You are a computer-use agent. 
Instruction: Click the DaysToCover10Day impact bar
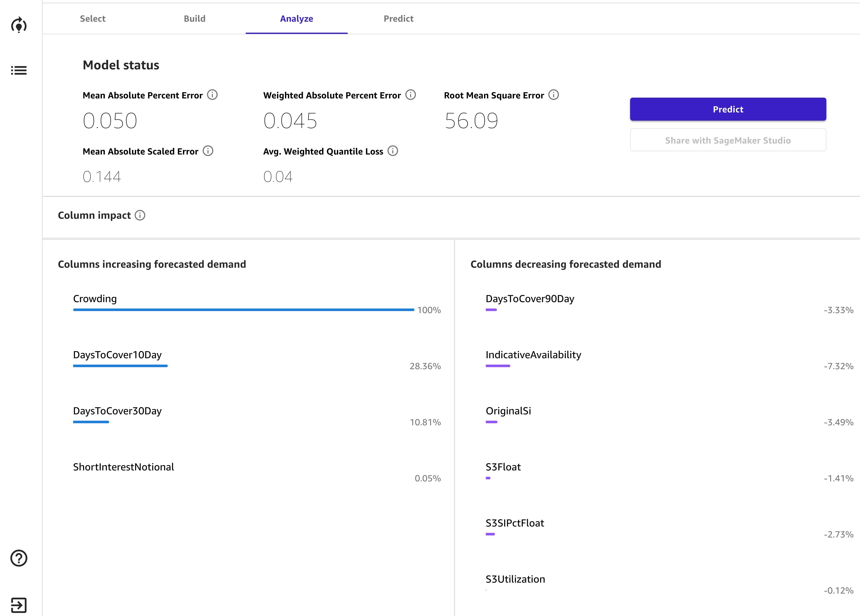tap(120, 366)
